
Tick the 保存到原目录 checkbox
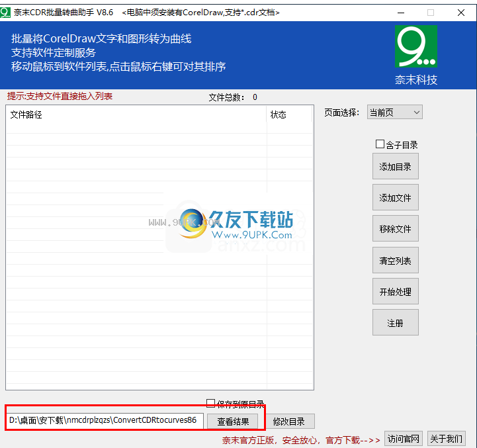[210, 403]
